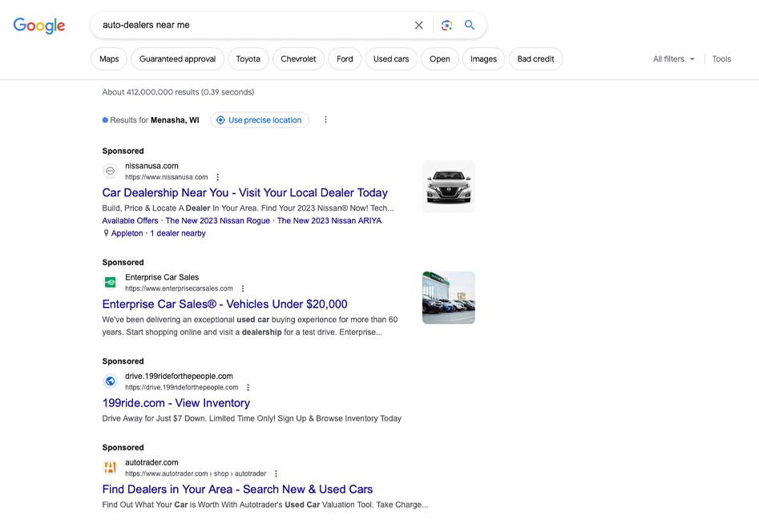Click the About 412,000,000 results text
This screenshot has height=532, width=759.
[x=178, y=92]
